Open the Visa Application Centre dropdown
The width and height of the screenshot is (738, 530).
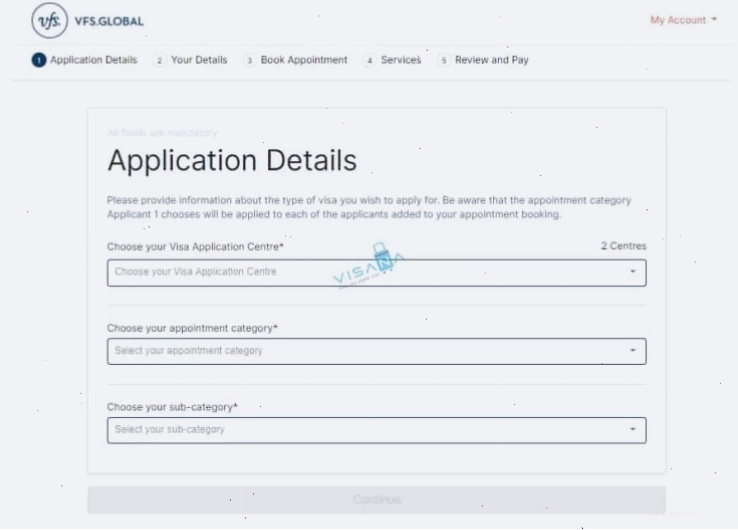coord(377,273)
